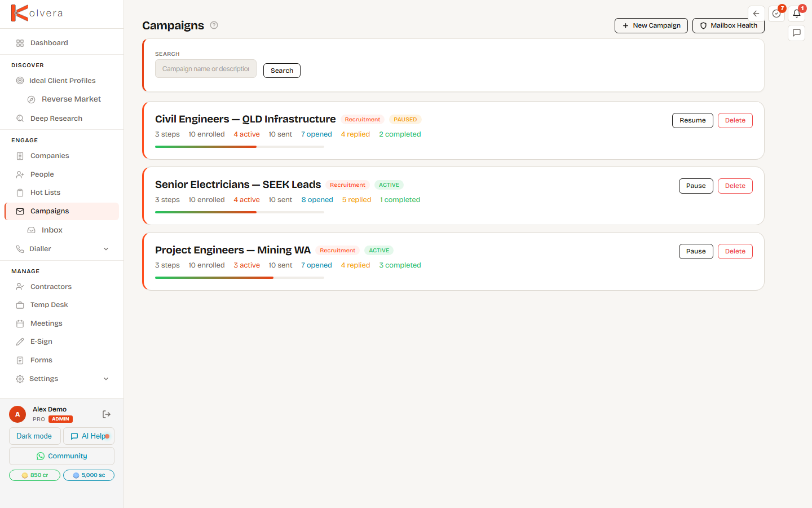
Task: Toggle Dark mode
Action: [x=34, y=436]
